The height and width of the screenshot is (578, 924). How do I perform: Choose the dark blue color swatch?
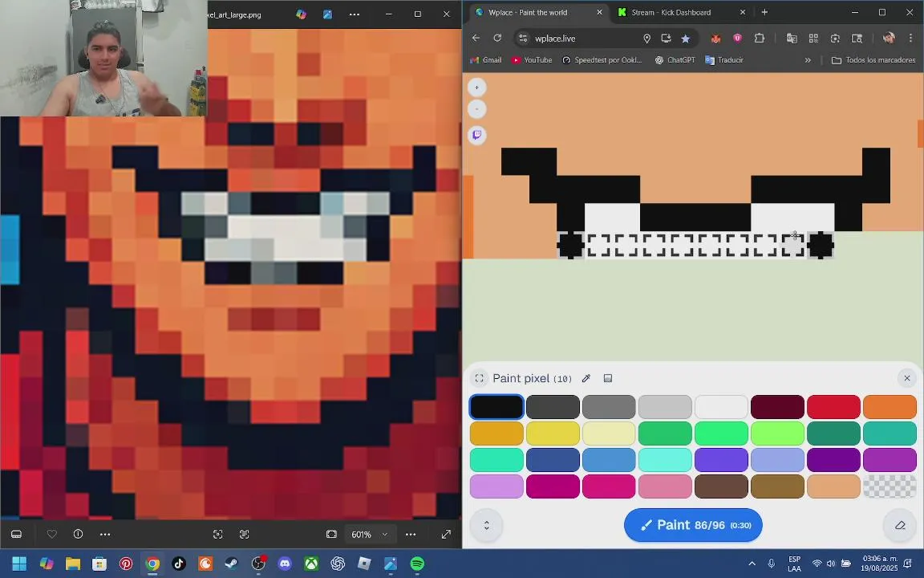[x=553, y=460]
